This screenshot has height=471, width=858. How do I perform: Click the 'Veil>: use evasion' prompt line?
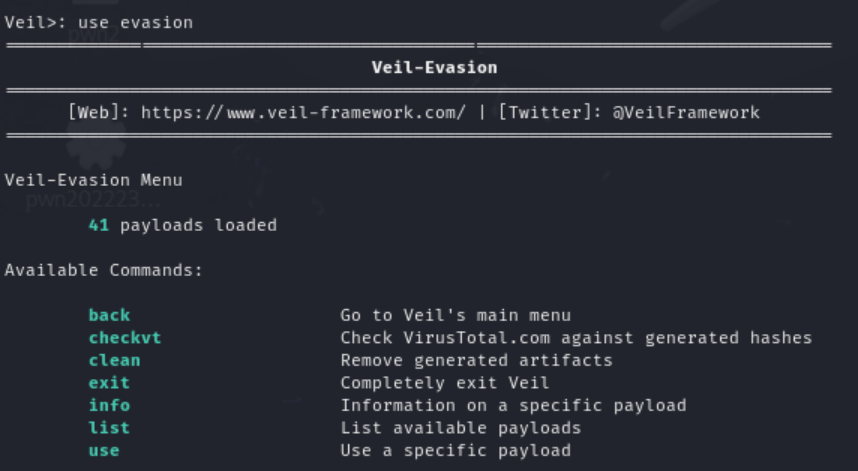pyautogui.click(x=99, y=22)
